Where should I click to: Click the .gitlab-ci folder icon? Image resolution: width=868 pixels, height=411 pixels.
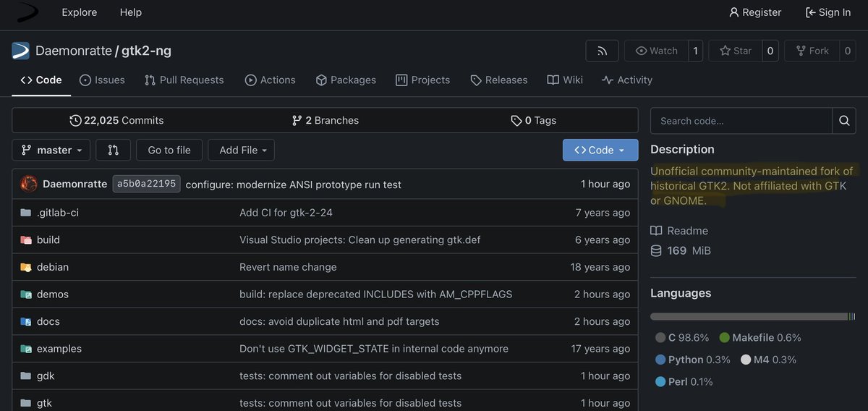[26, 212]
